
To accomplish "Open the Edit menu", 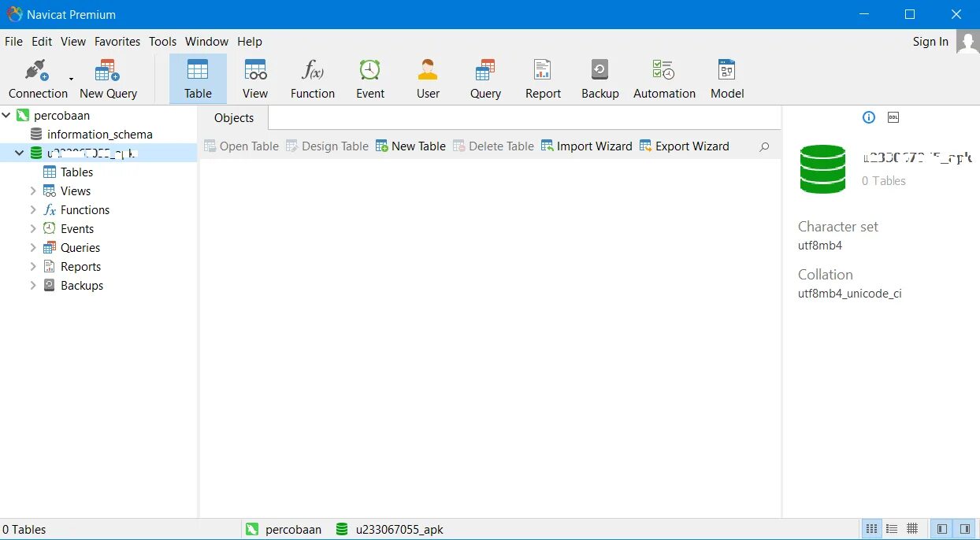I will (x=42, y=42).
